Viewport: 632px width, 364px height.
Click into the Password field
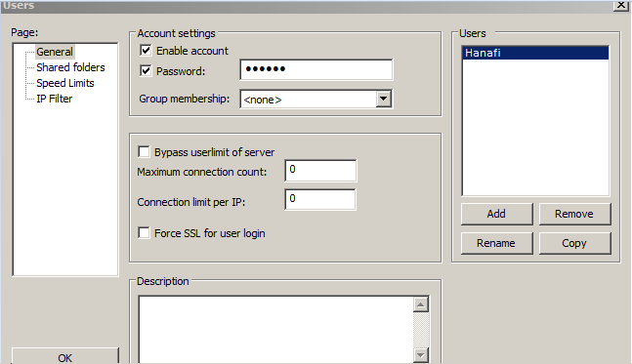coord(316,69)
